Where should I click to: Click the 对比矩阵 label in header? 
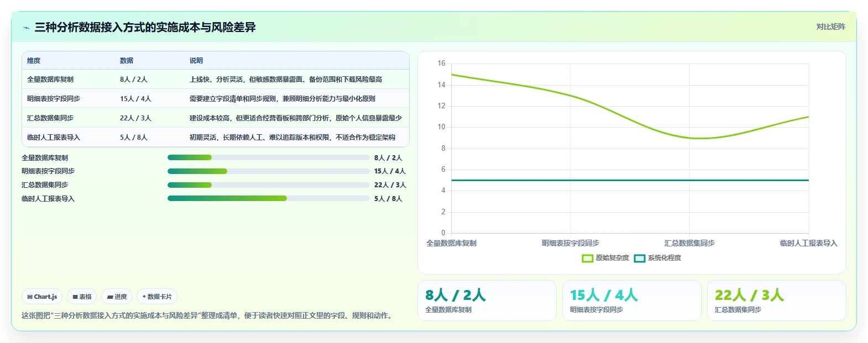(830, 27)
